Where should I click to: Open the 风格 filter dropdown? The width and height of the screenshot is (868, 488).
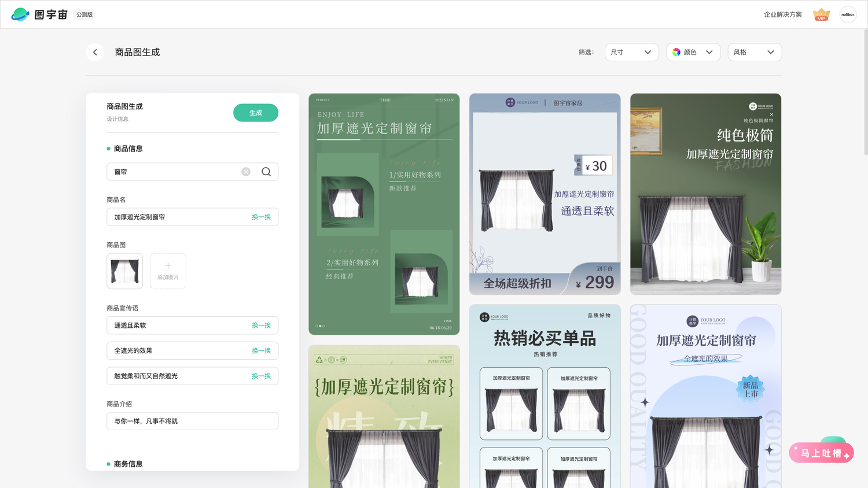755,52
